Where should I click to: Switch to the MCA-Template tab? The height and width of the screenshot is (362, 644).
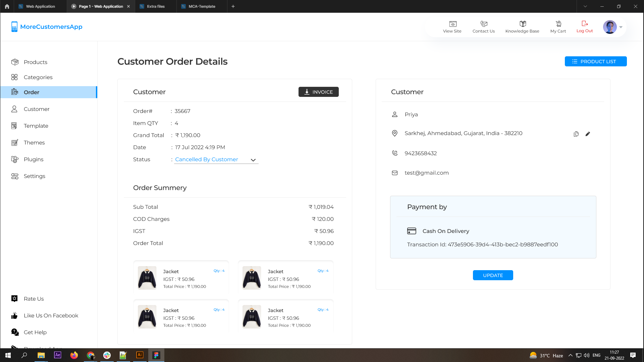pyautogui.click(x=202, y=6)
